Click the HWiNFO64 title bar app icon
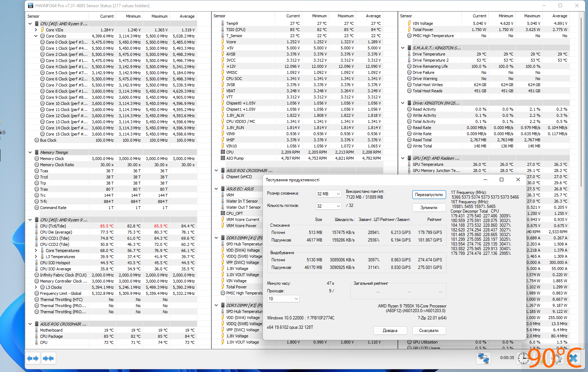The height and width of the screenshot is (372, 588). coord(31,5)
